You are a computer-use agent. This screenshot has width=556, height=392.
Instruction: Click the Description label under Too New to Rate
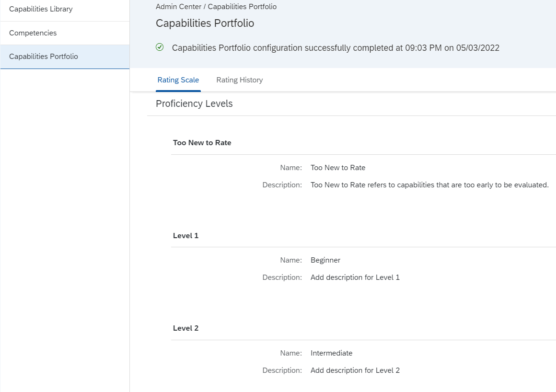282,185
